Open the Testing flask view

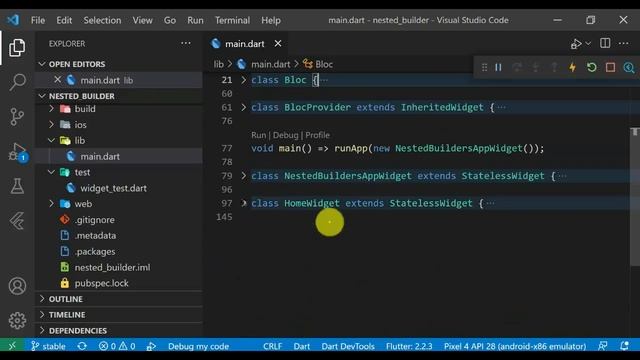pos(17,186)
